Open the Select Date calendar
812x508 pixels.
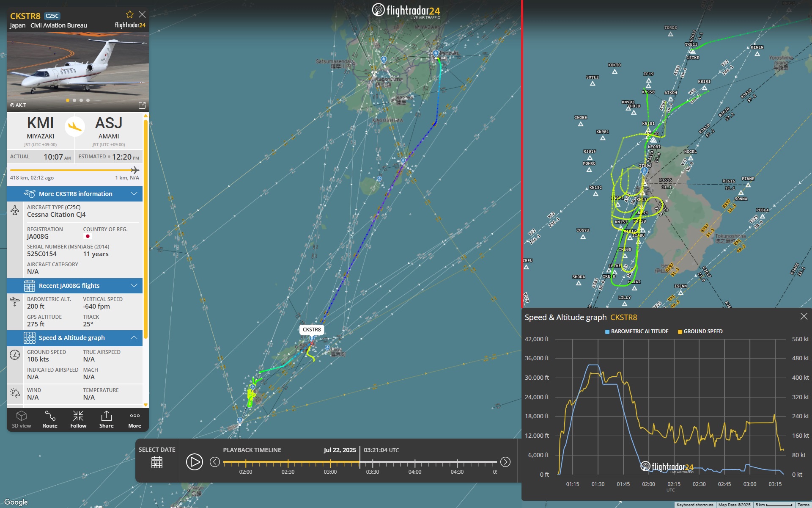tap(157, 463)
